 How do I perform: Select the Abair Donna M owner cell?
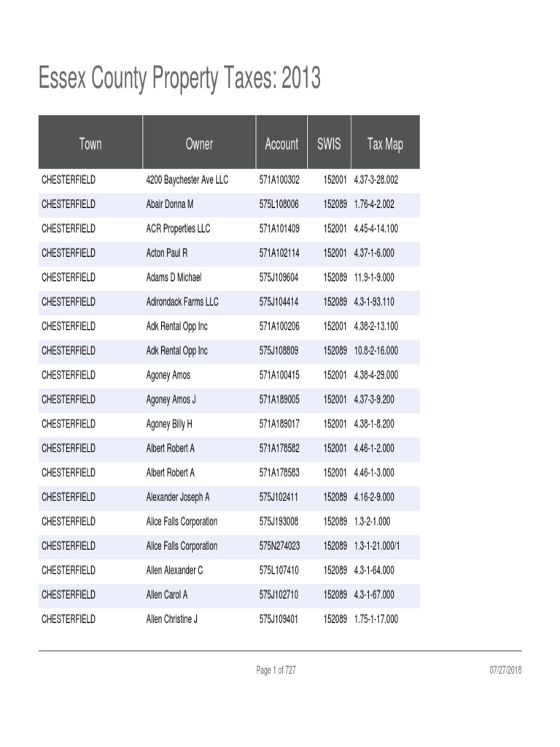tap(170, 204)
